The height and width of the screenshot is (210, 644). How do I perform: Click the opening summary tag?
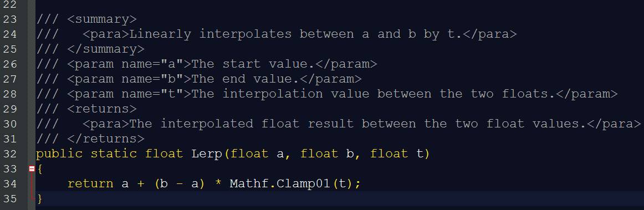pyautogui.click(x=102, y=19)
